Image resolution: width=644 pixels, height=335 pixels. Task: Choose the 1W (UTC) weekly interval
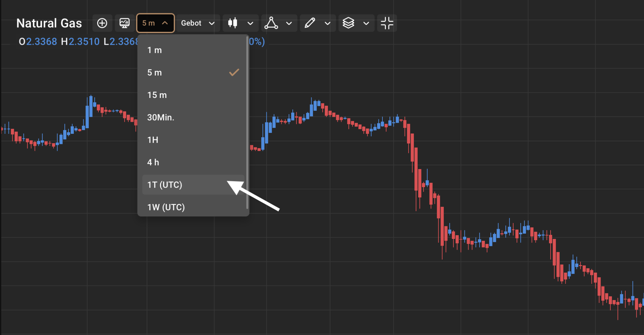coord(176,207)
